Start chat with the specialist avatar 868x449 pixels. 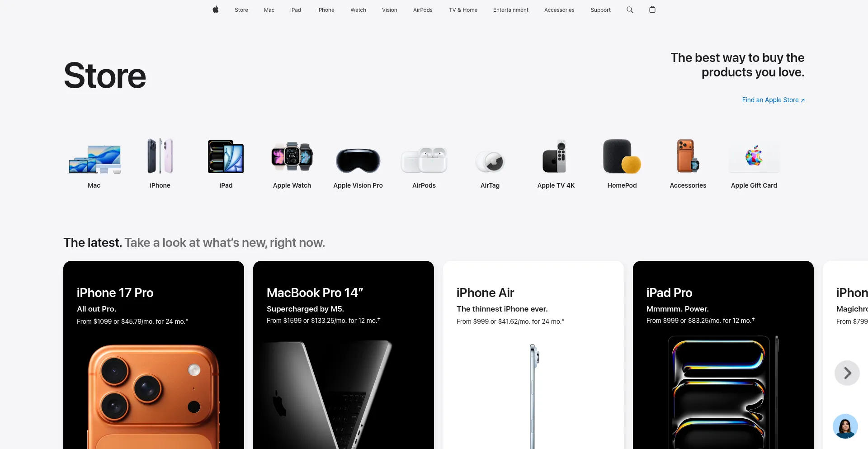coord(845,426)
